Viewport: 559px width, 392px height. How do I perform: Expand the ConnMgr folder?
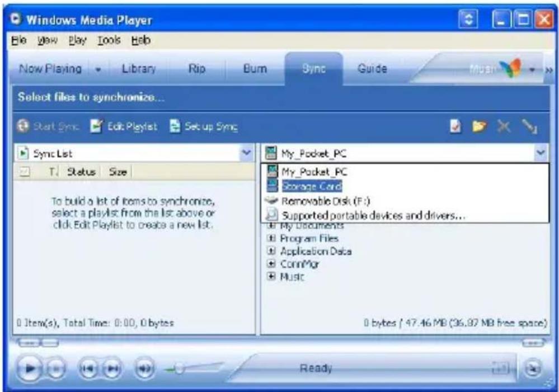coord(271,264)
